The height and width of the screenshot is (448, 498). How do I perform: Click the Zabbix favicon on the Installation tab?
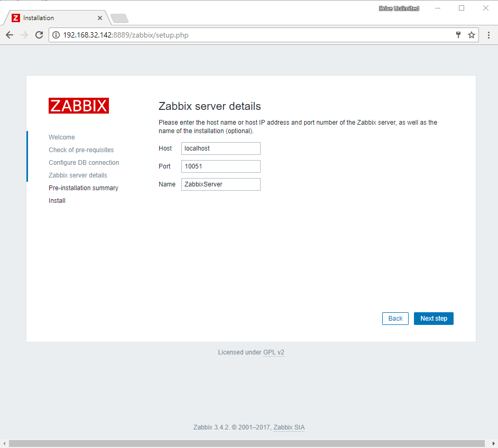point(16,18)
